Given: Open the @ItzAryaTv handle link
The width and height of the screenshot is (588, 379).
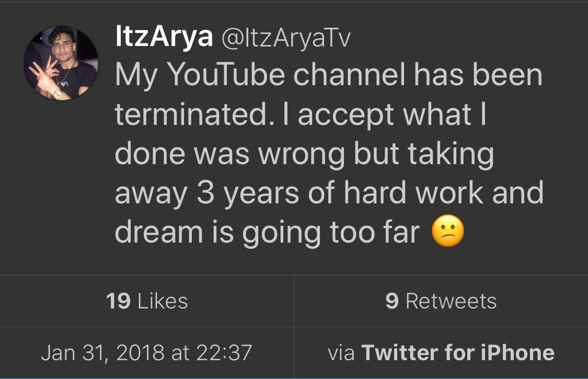Looking at the screenshot, I should click(x=286, y=38).
